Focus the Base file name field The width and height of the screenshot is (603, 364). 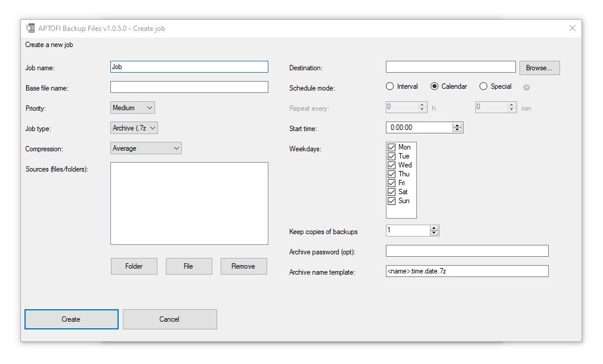189,88
